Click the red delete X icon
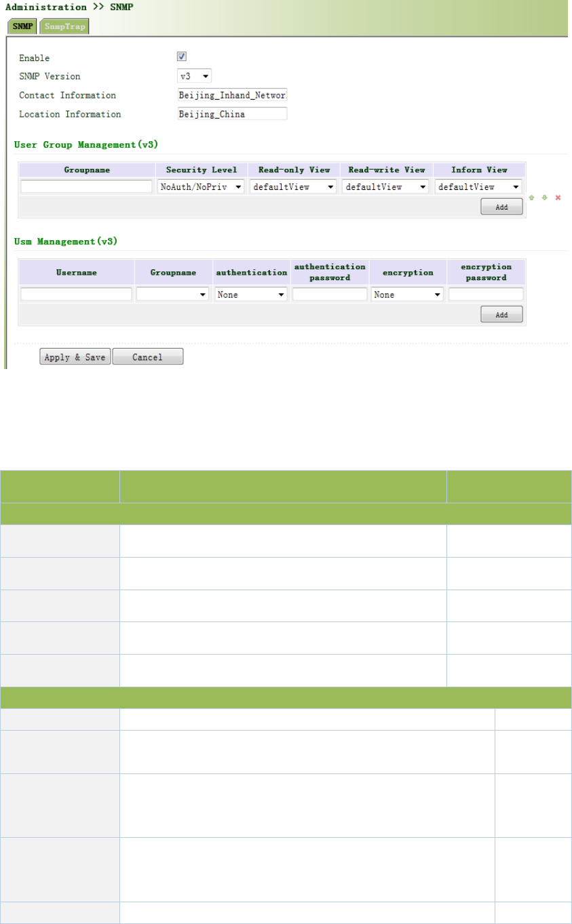 point(558,197)
